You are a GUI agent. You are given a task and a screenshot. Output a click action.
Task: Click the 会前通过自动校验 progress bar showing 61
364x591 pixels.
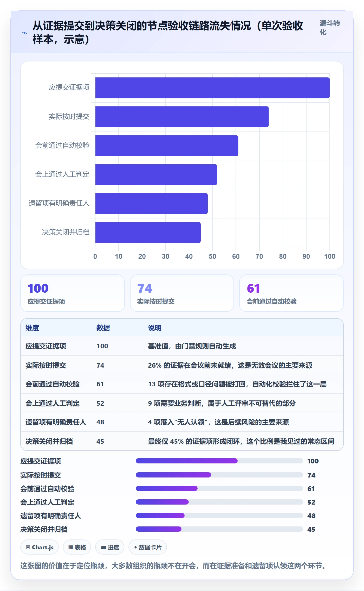[x=219, y=488]
